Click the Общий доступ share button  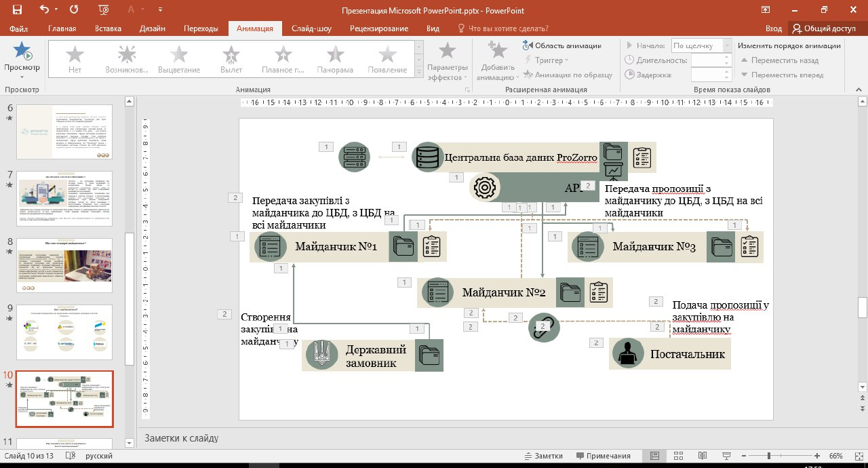click(x=824, y=28)
